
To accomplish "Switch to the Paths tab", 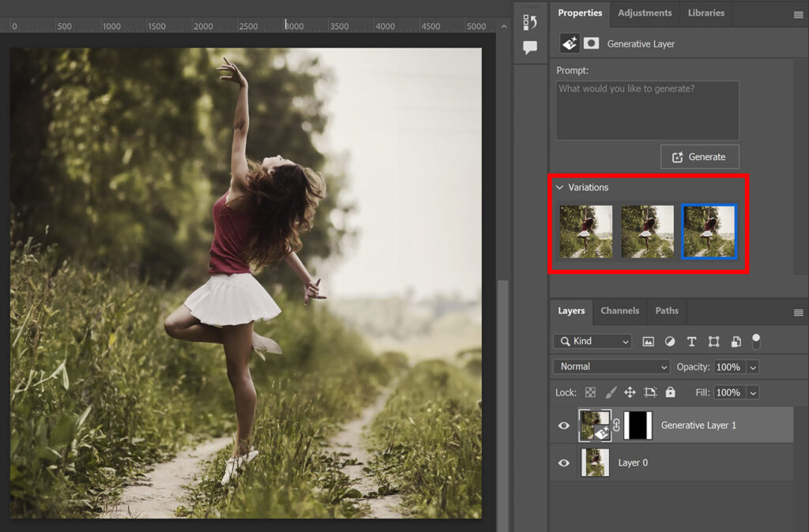I will pyautogui.click(x=667, y=311).
